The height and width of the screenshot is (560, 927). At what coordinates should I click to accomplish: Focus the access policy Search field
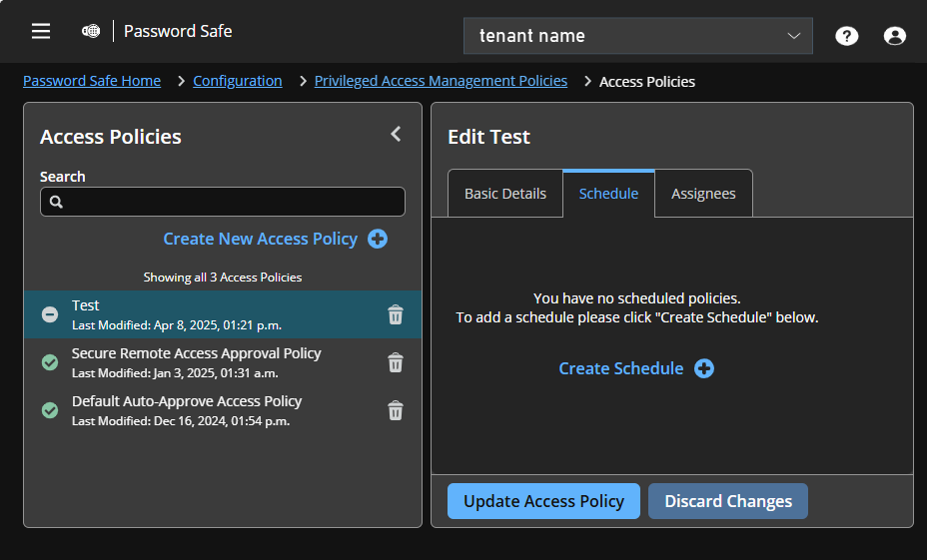223,202
